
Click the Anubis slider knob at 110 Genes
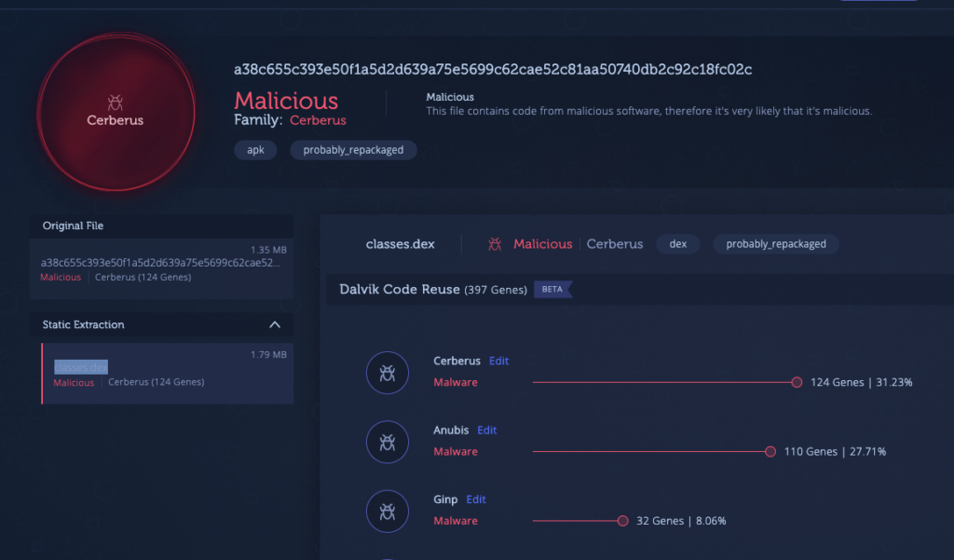pos(770,452)
